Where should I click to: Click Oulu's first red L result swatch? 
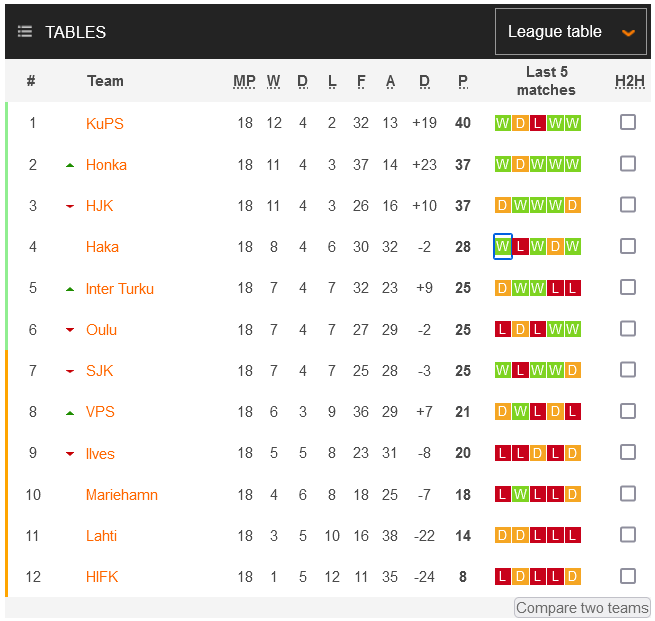[x=503, y=329]
